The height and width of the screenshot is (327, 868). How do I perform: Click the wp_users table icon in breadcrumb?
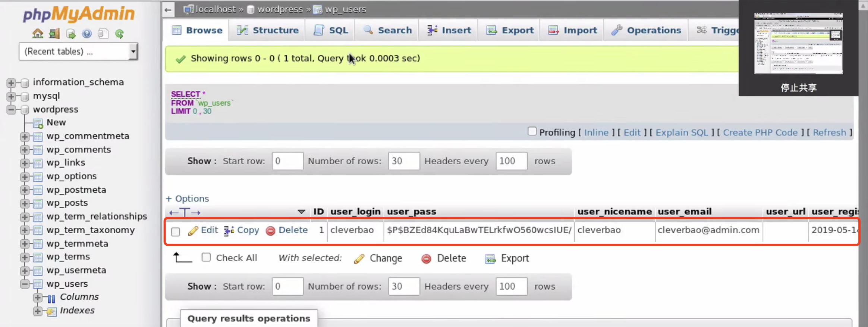pyautogui.click(x=318, y=9)
